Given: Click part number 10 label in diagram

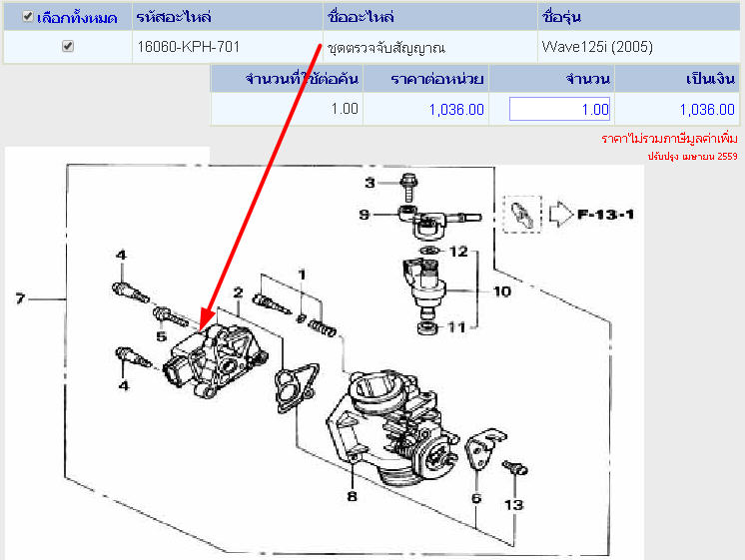Looking at the screenshot, I should (502, 291).
